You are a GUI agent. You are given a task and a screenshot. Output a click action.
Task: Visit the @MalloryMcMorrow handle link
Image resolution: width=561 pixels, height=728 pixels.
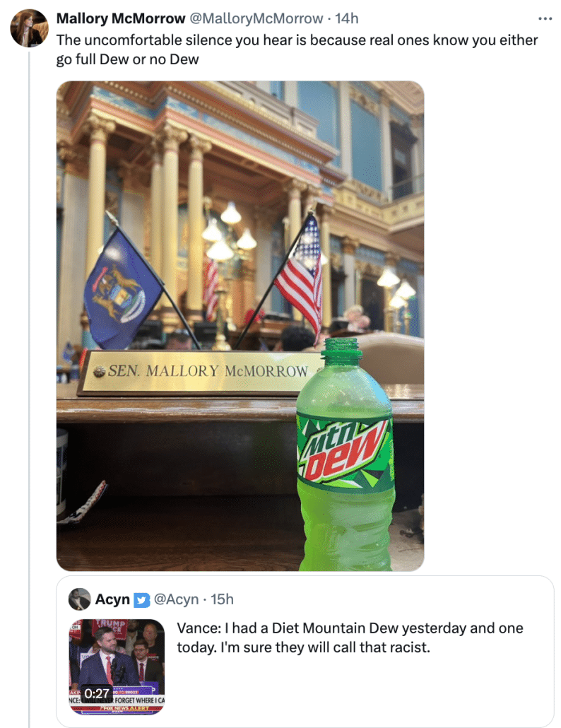click(256, 18)
